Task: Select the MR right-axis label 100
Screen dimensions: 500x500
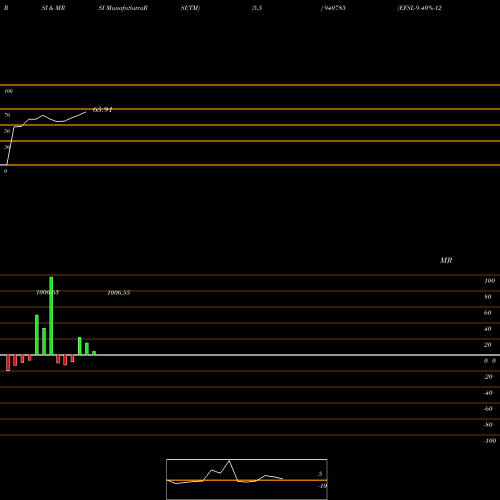Action: tap(489, 281)
